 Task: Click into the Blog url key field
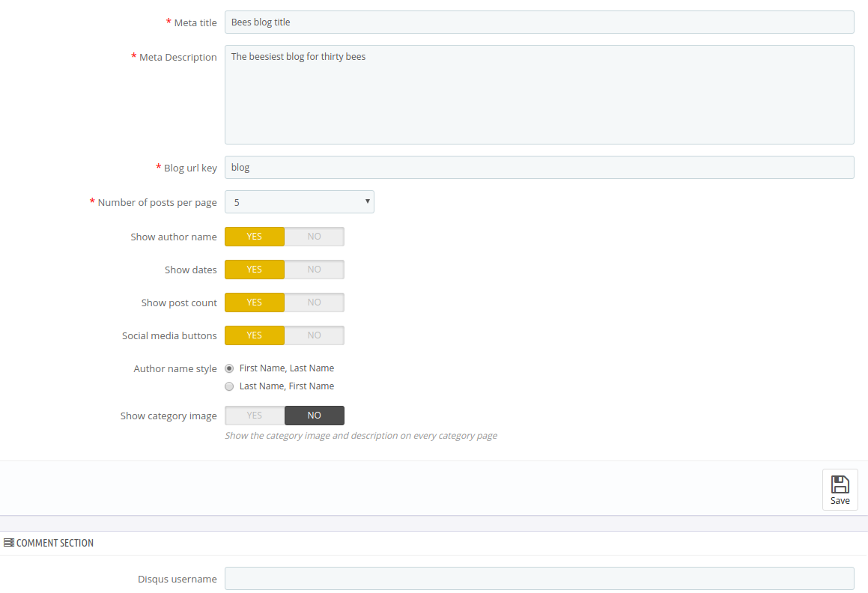coord(539,167)
